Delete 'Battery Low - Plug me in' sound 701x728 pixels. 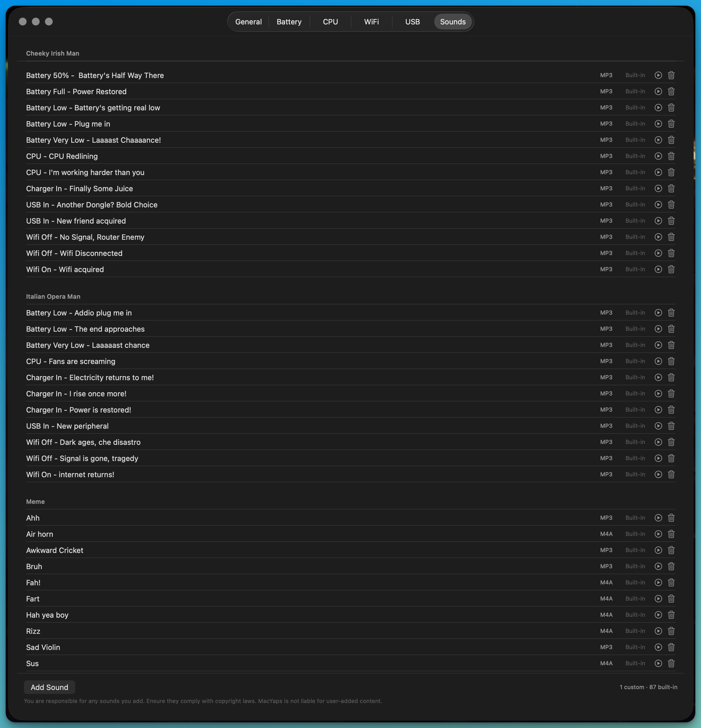(x=671, y=124)
